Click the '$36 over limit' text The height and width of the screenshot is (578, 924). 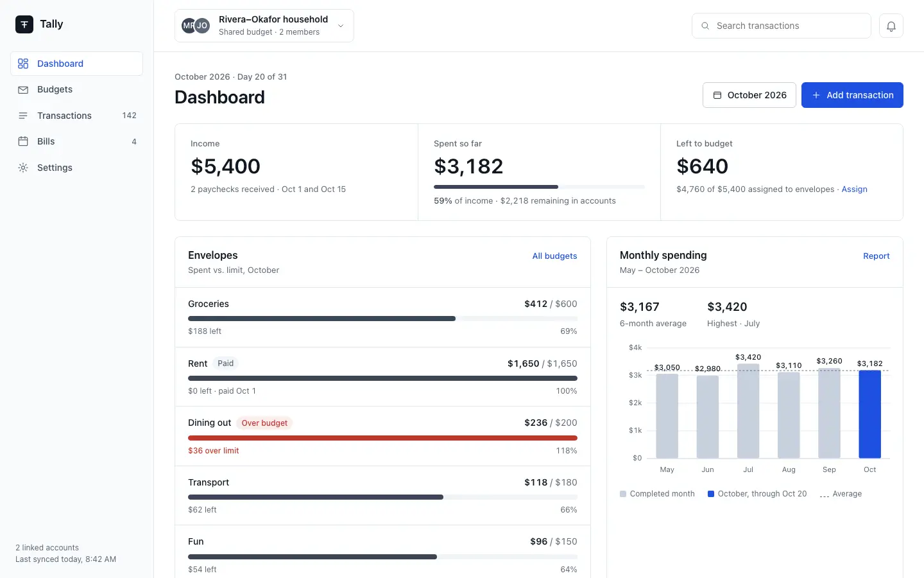213,451
